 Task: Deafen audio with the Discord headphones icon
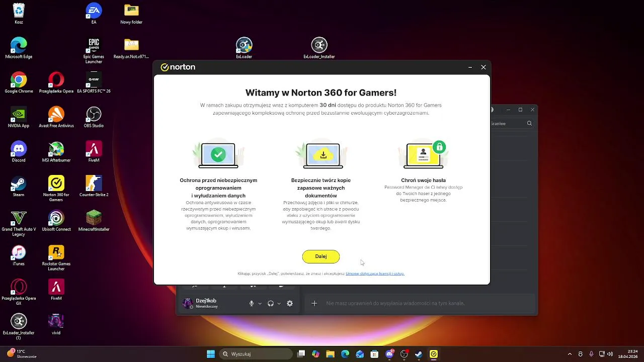271,303
